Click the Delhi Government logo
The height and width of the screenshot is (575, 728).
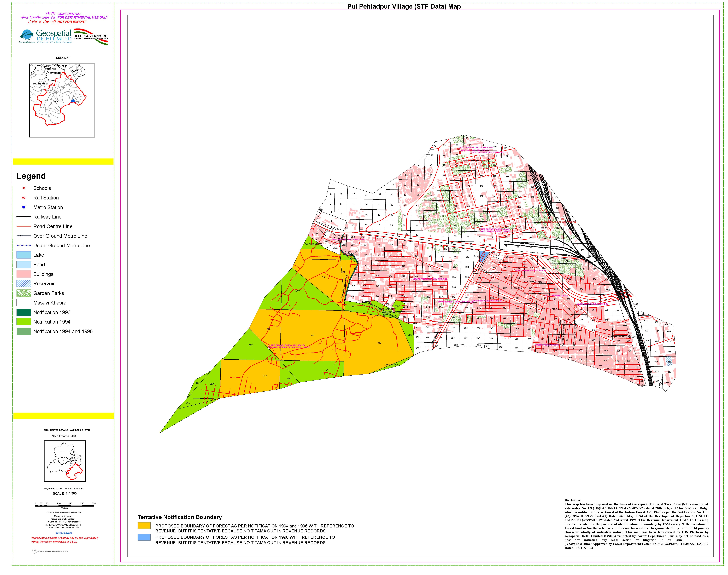click(91, 37)
